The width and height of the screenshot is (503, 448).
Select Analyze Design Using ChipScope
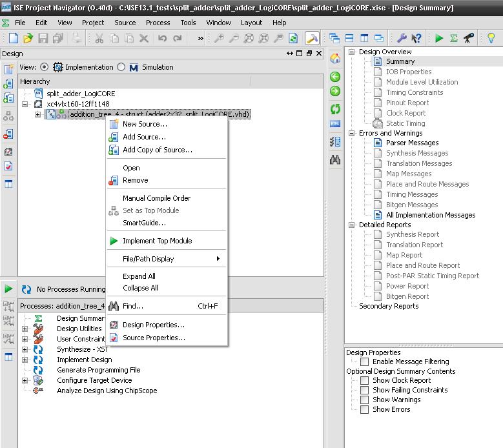107,391
